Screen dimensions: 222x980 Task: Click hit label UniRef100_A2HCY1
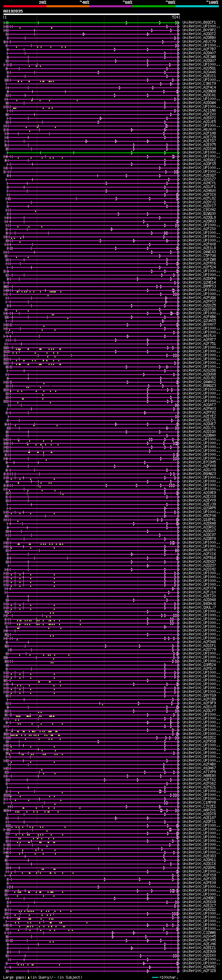click(x=199, y=183)
